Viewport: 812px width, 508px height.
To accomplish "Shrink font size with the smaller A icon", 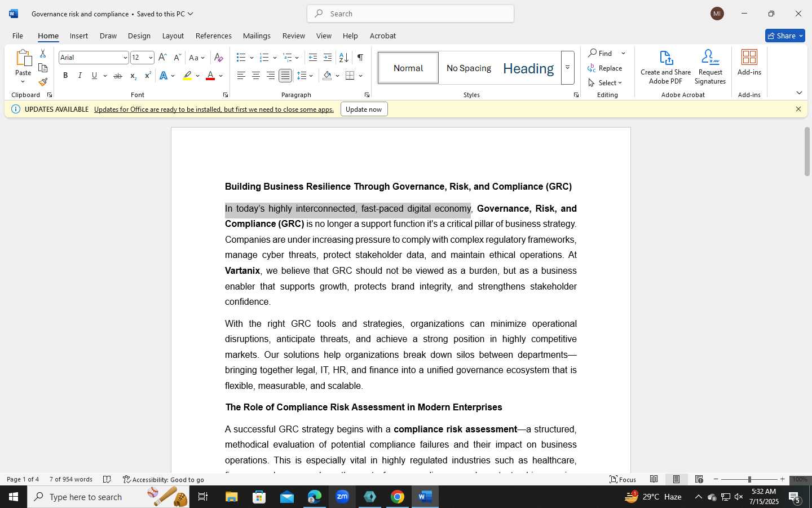I will pos(177,58).
